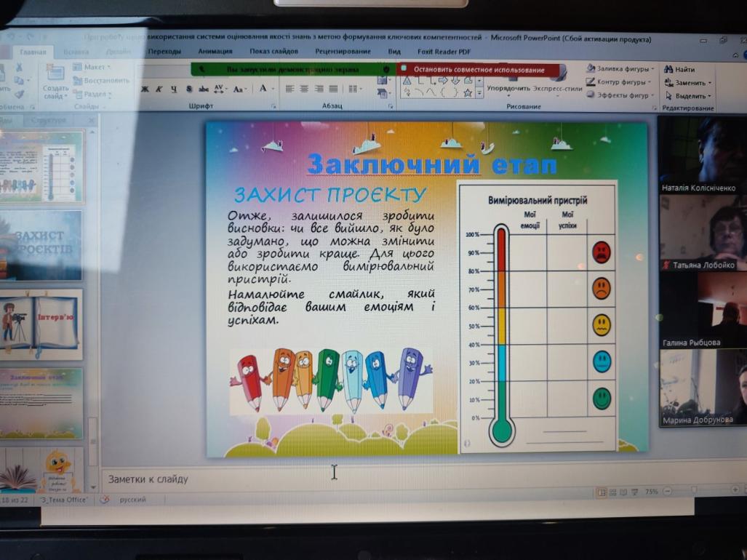Select down arrow shape in gallery
This screenshot has width=747, height=560.
(455, 81)
